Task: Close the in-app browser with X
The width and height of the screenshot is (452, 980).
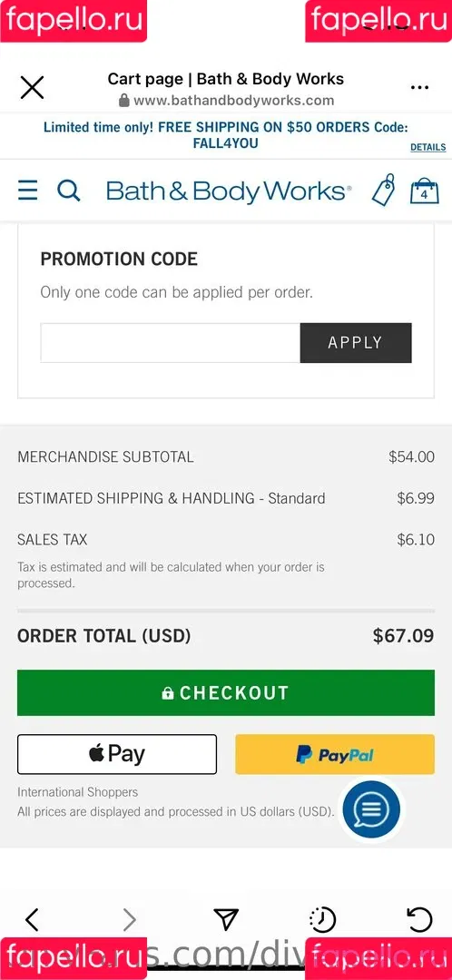Action: pyautogui.click(x=32, y=87)
